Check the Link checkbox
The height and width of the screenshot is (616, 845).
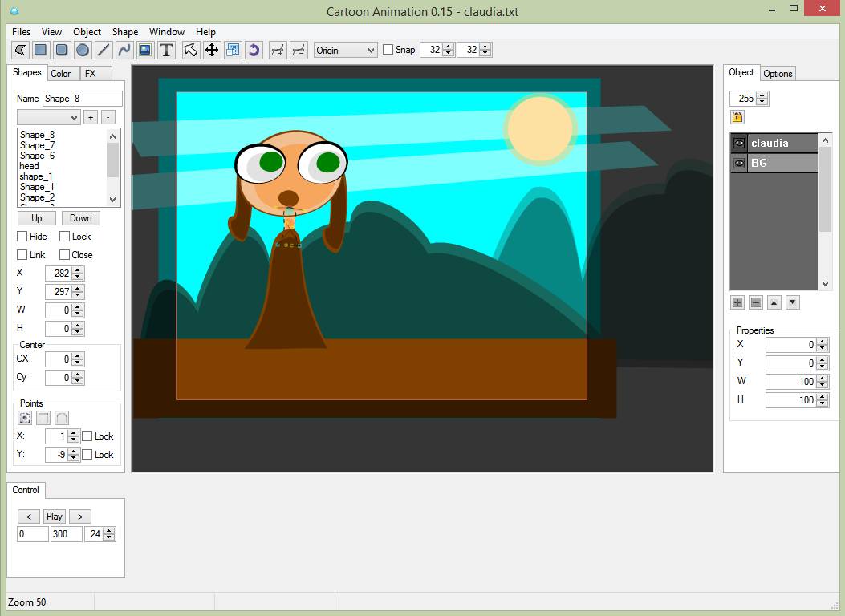click(22, 255)
